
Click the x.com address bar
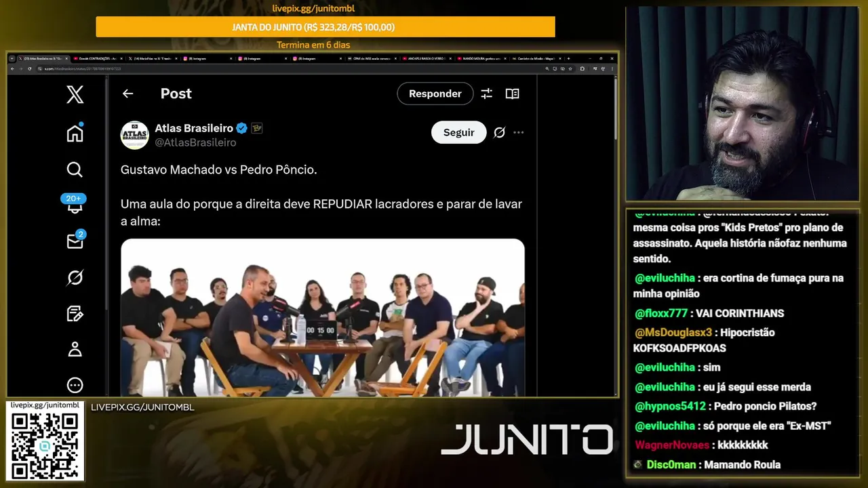pyautogui.click(x=305, y=68)
